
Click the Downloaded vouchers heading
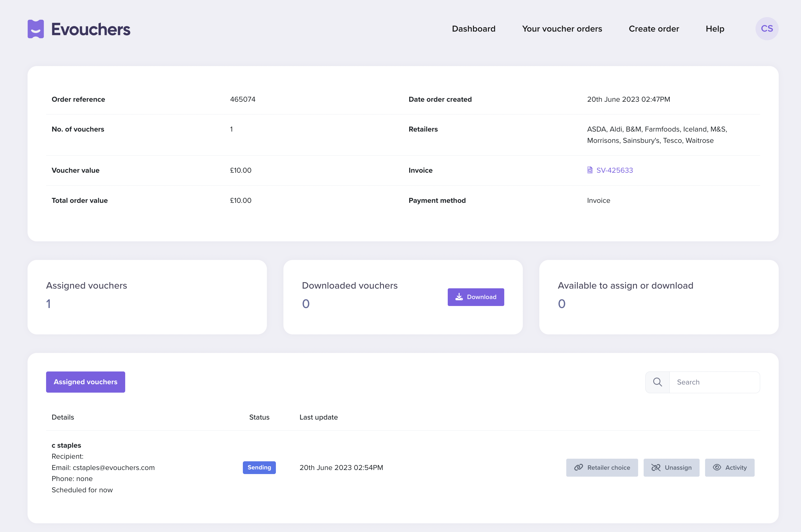coord(349,286)
